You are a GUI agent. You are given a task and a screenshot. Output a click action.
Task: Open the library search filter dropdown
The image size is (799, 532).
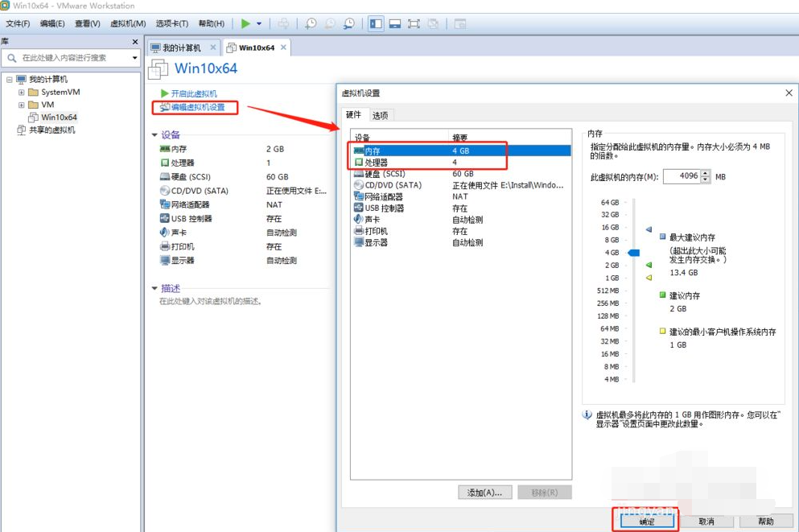point(134,58)
